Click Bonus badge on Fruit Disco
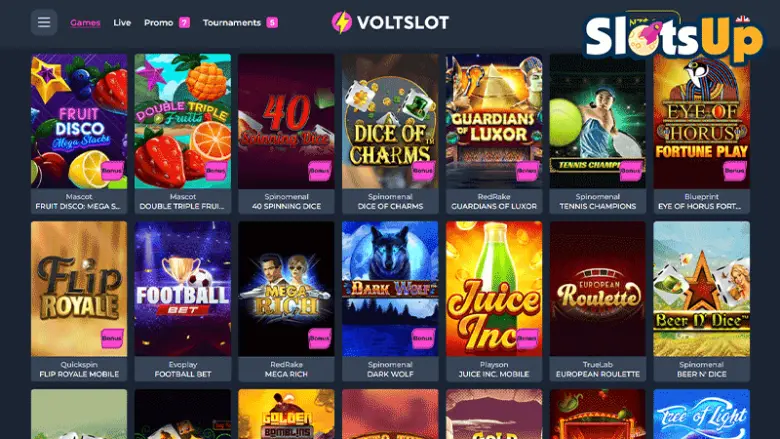The height and width of the screenshot is (439, 780). [x=112, y=171]
